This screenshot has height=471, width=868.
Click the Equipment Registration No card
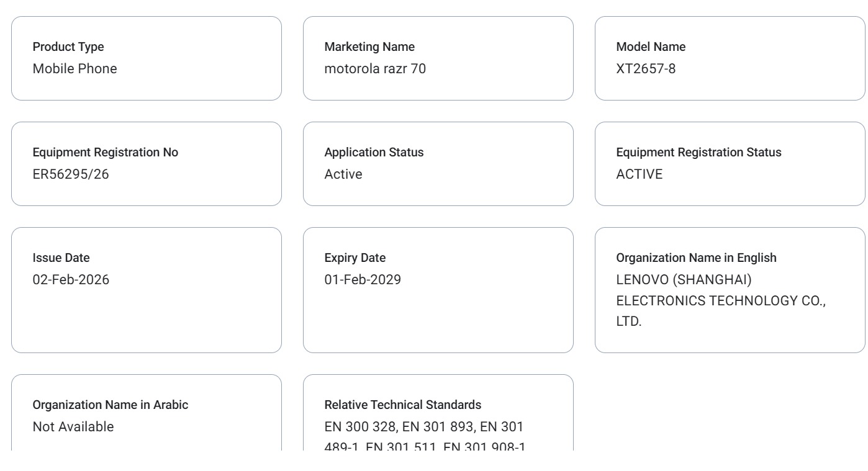pyautogui.click(x=146, y=163)
